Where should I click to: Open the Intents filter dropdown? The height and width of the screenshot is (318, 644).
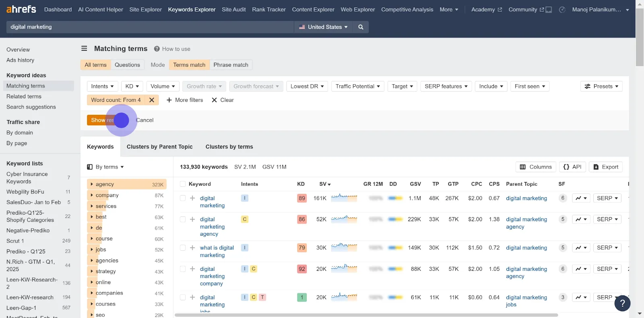[x=103, y=86]
